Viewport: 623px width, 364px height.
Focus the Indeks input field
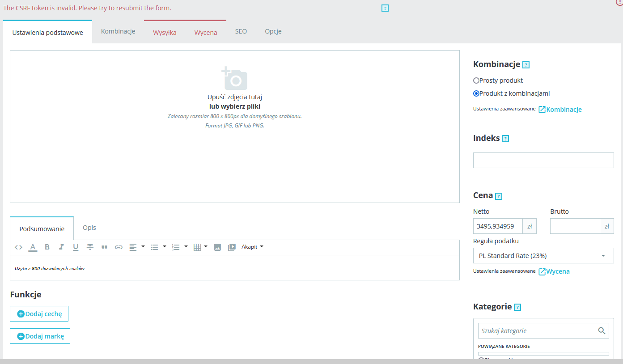click(543, 160)
